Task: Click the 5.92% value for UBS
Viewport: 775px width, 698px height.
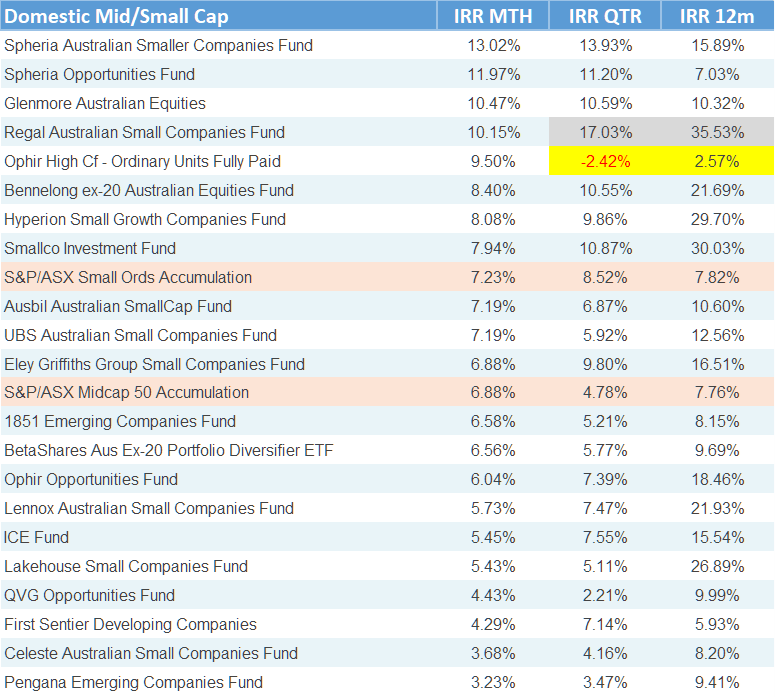Action: tap(605, 335)
